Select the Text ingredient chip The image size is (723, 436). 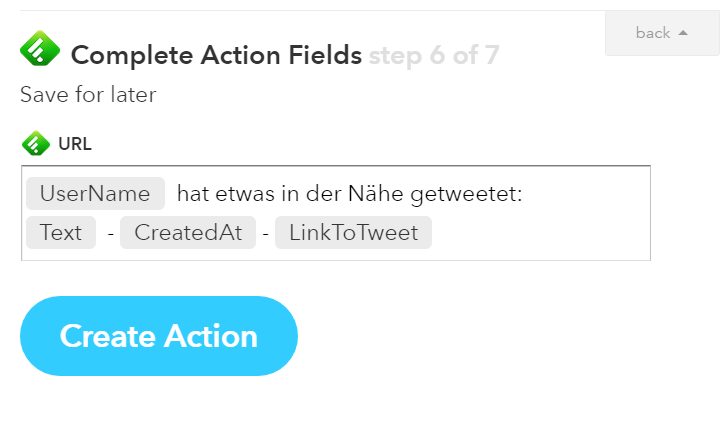tap(61, 232)
